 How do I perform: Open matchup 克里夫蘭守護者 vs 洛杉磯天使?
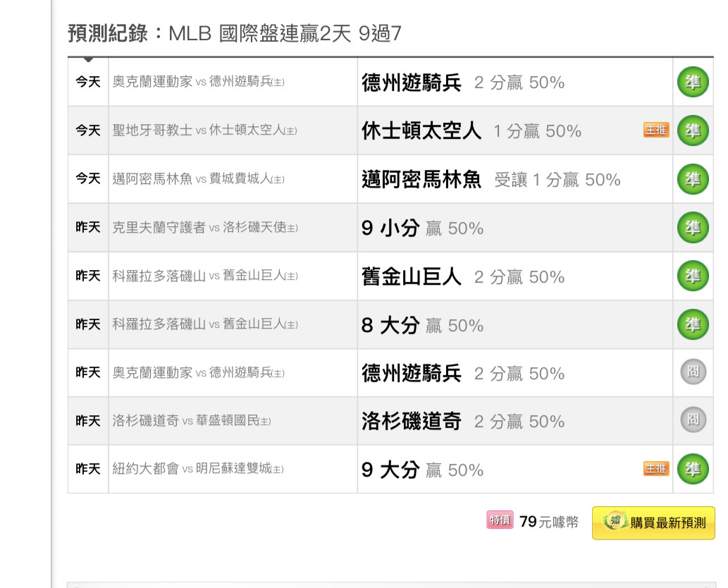pos(205,227)
